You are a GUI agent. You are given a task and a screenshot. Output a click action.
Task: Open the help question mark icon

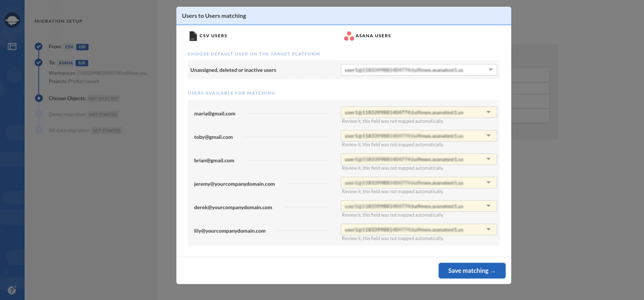coord(12,290)
